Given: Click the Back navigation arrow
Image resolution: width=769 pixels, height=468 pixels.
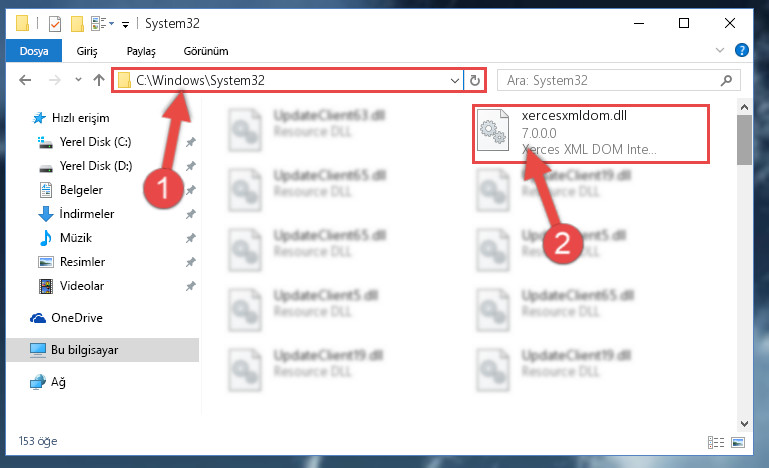Looking at the screenshot, I should coord(25,80).
